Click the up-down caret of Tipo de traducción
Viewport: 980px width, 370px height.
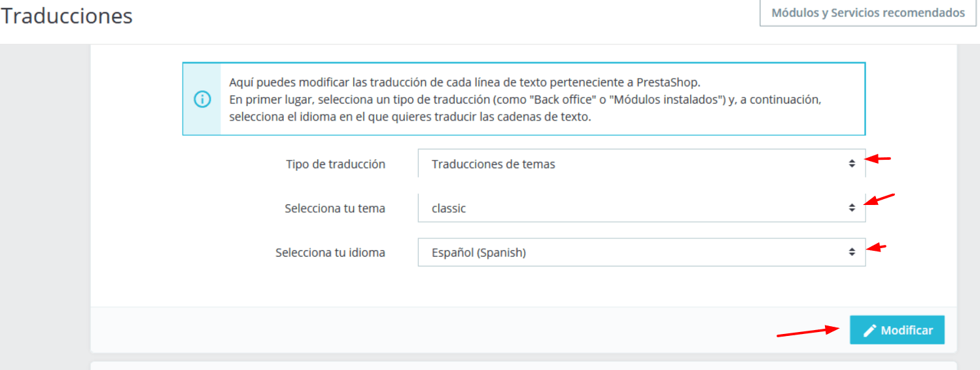pos(852,164)
